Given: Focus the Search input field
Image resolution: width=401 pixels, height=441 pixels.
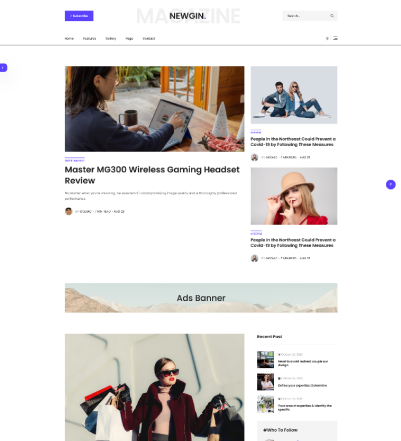Looking at the screenshot, I should tap(306, 16).
